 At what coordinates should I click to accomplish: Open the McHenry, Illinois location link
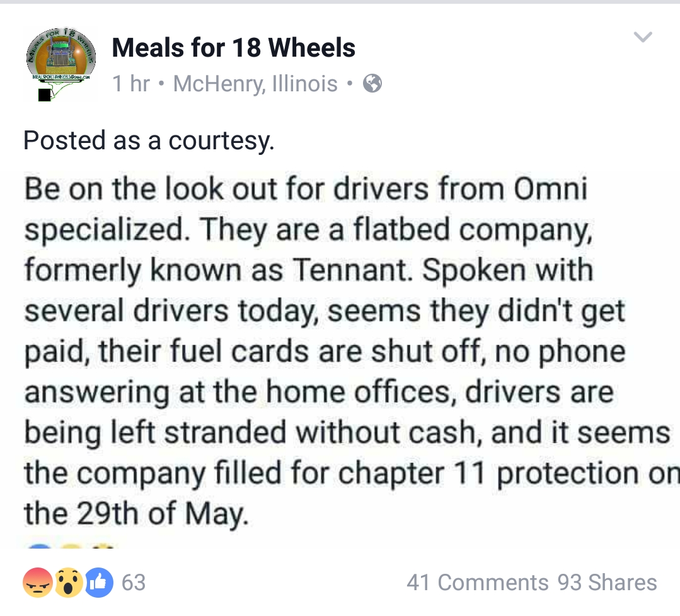coord(255,84)
